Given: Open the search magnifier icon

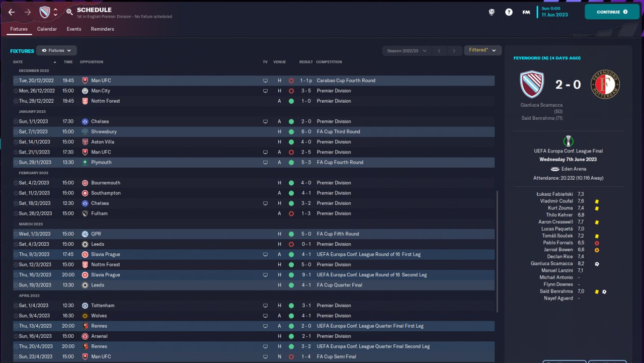Looking at the screenshot, I should [x=69, y=12].
